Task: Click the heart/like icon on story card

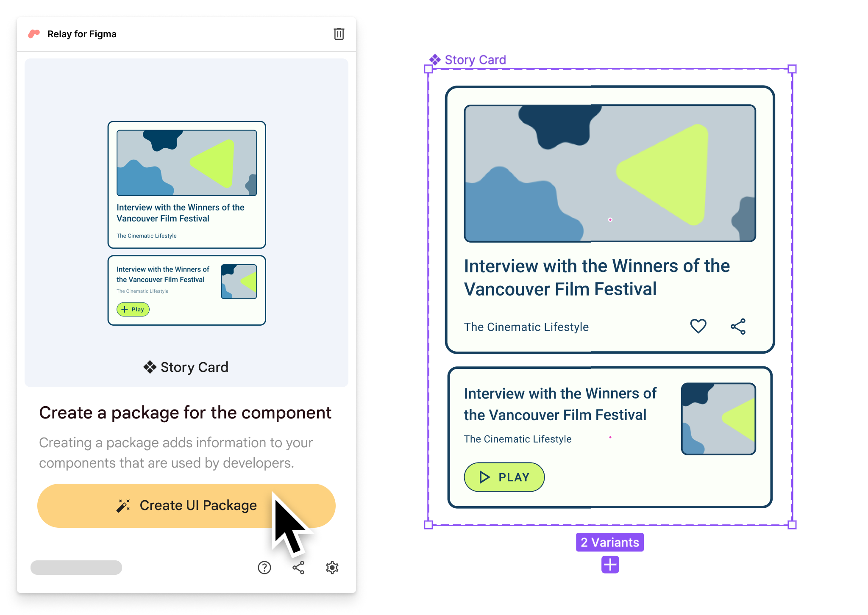Action: (698, 325)
